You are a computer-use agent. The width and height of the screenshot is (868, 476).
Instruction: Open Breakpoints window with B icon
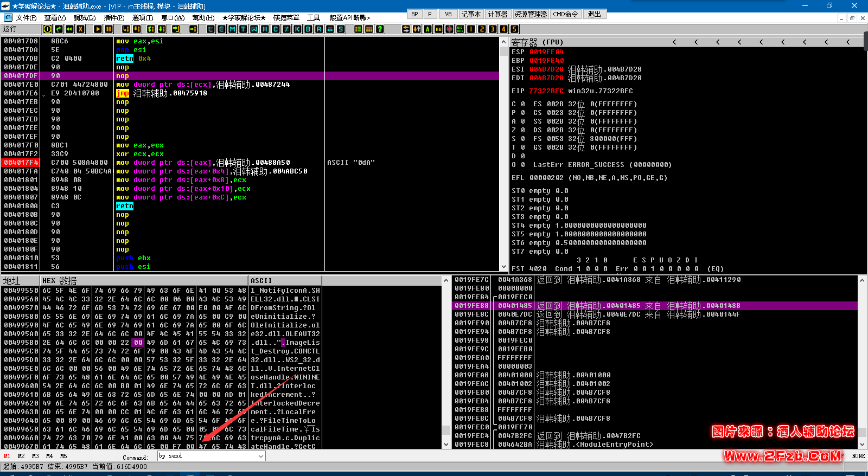pyautogui.click(x=308, y=29)
